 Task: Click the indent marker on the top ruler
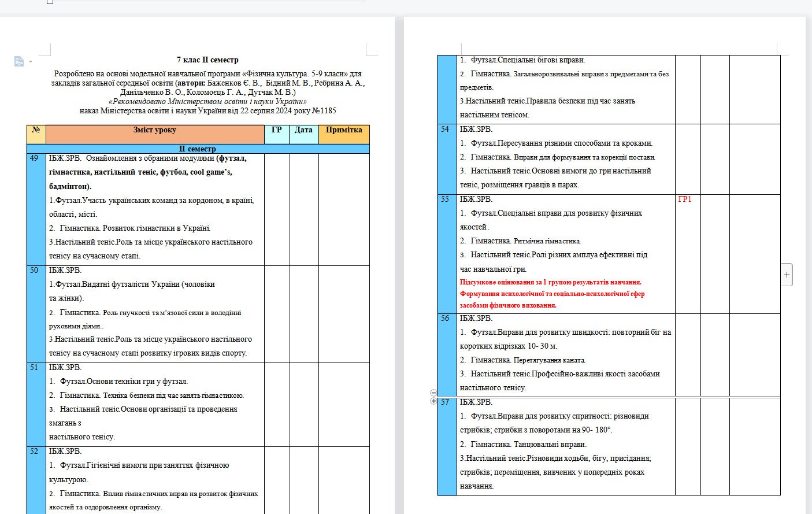click(50, 2)
